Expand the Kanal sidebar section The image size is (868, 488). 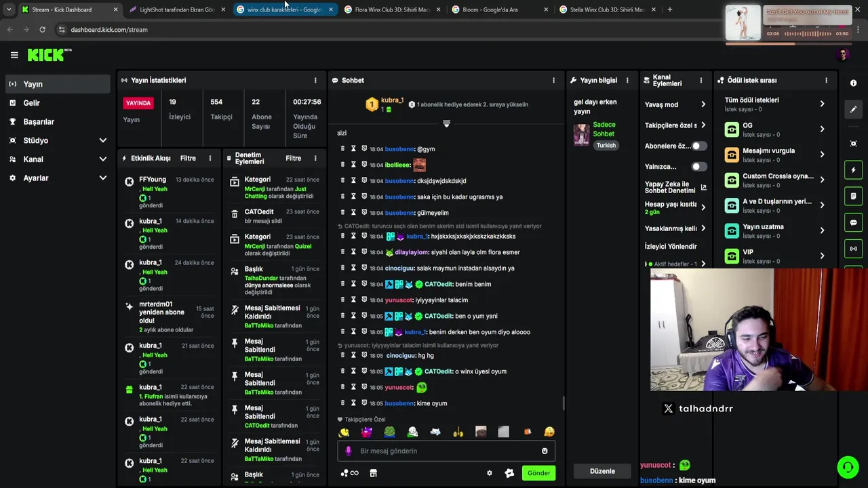tap(103, 159)
